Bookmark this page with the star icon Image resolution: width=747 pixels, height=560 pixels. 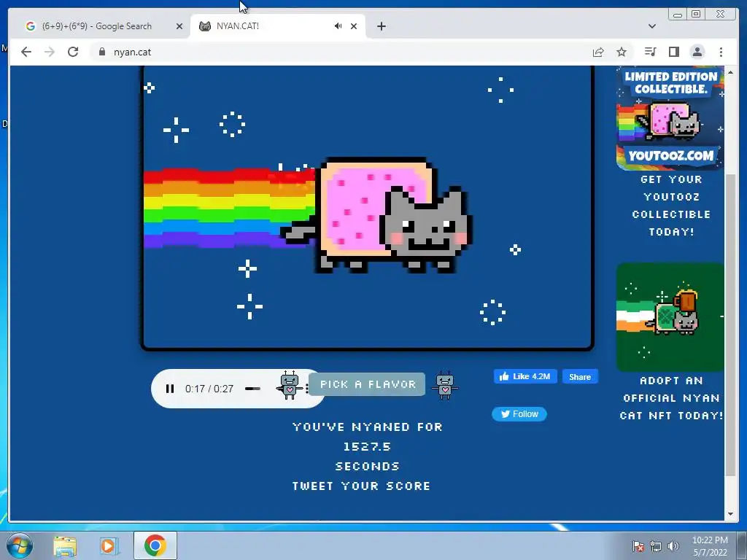tap(622, 52)
